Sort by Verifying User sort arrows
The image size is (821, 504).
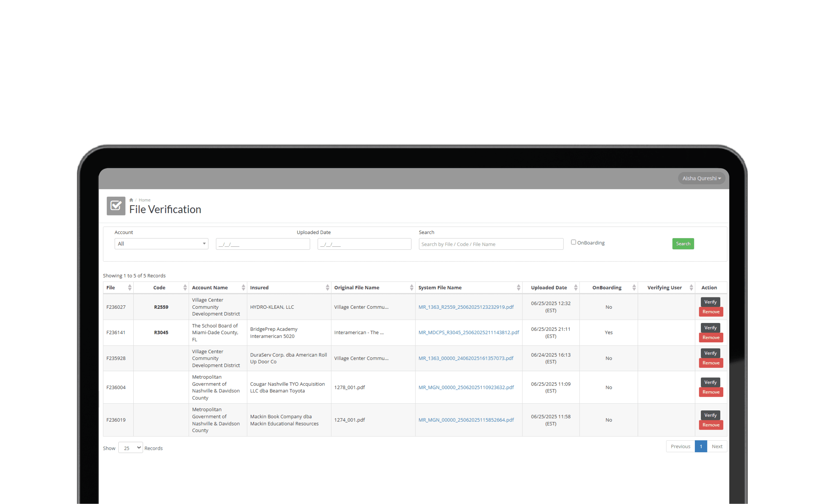pyautogui.click(x=691, y=287)
